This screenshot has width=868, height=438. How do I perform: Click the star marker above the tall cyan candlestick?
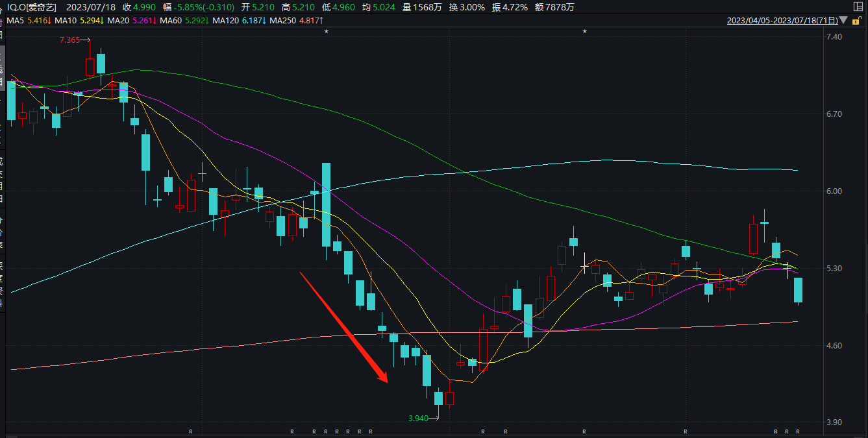pos(326,31)
